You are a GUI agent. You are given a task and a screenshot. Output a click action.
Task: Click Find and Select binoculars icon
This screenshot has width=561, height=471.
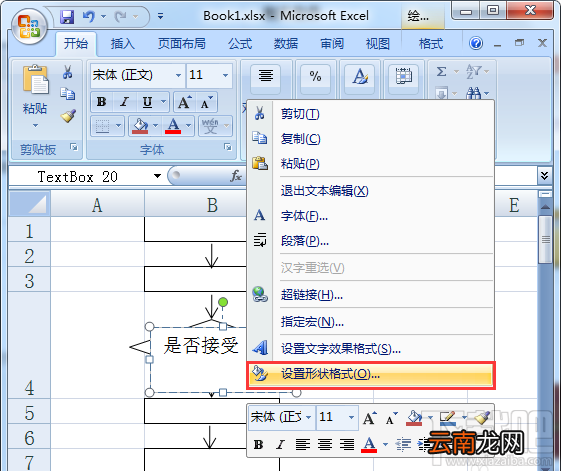(473, 93)
